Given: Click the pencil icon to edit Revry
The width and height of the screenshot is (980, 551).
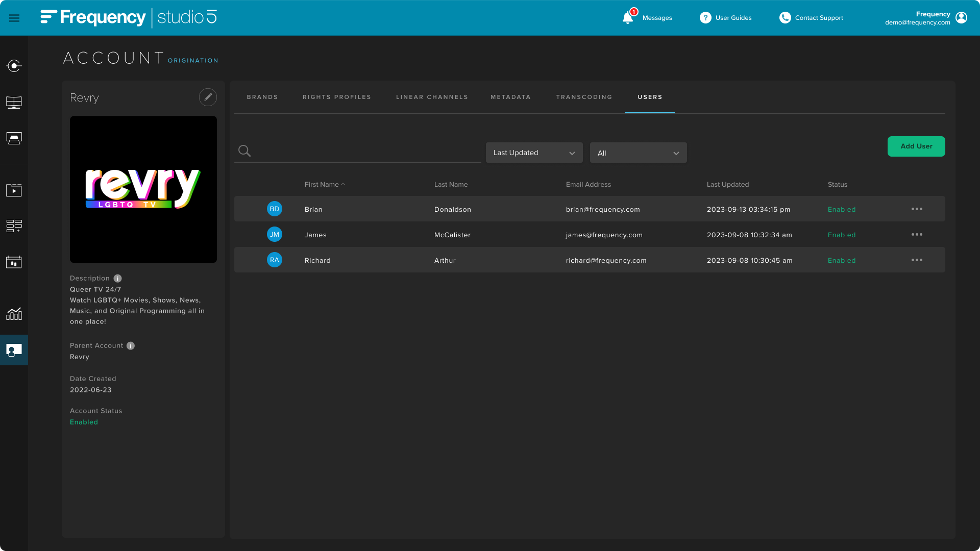Looking at the screenshot, I should pyautogui.click(x=208, y=97).
